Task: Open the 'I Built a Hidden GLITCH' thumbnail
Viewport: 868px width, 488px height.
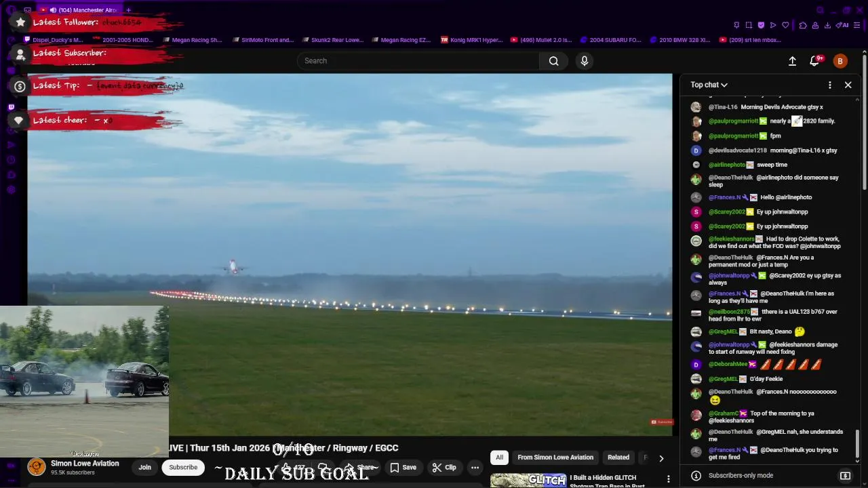Action: click(x=528, y=481)
